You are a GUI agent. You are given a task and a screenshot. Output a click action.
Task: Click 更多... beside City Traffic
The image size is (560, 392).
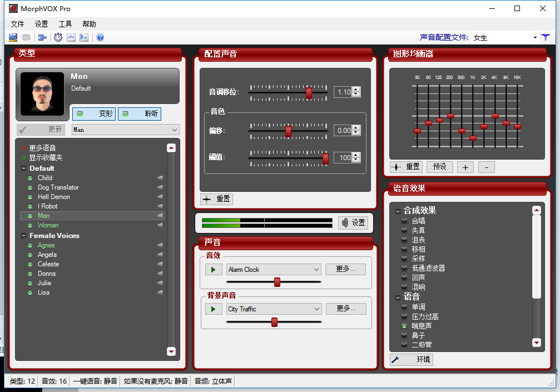(x=346, y=309)
